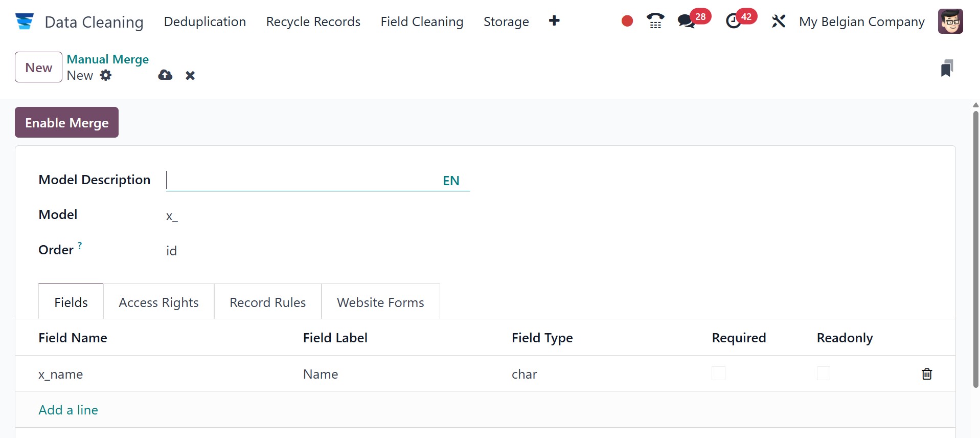Open the developer tools wrench icon
Viewport: 980px width, 438px height.
[x=778, y=21]
